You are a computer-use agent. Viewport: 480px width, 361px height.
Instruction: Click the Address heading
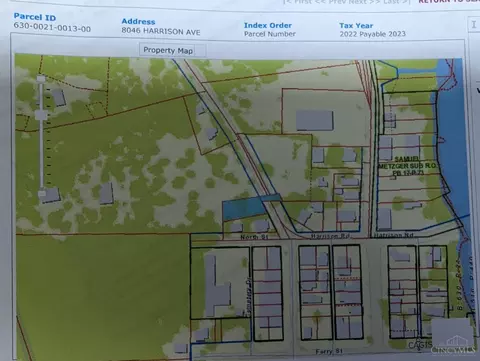(x=138, y=21)
